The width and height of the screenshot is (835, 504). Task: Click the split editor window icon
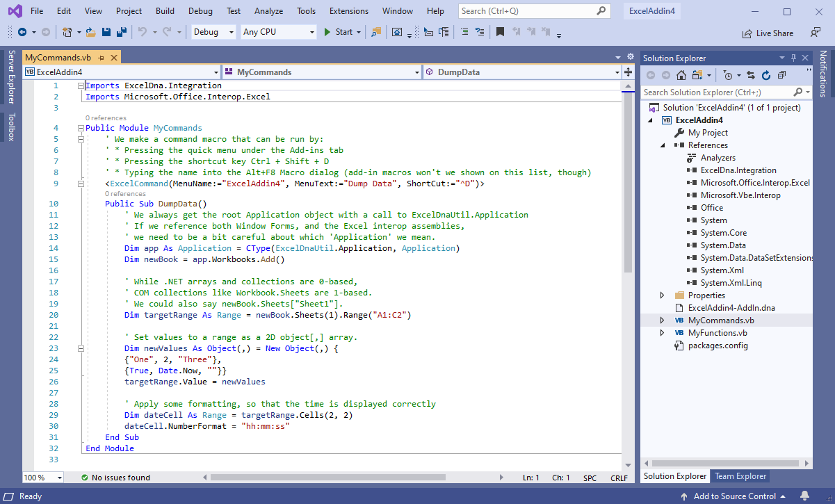(629, 72)
